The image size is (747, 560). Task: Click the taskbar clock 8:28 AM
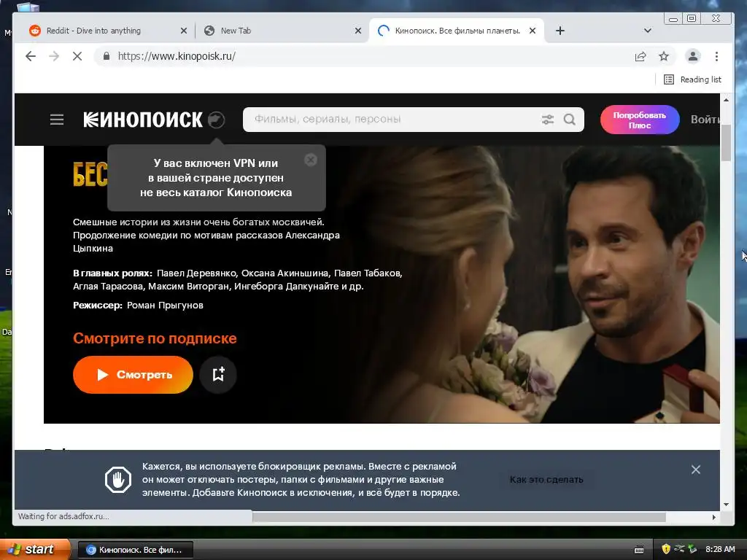pyautogui.click(x=720, y=549)
